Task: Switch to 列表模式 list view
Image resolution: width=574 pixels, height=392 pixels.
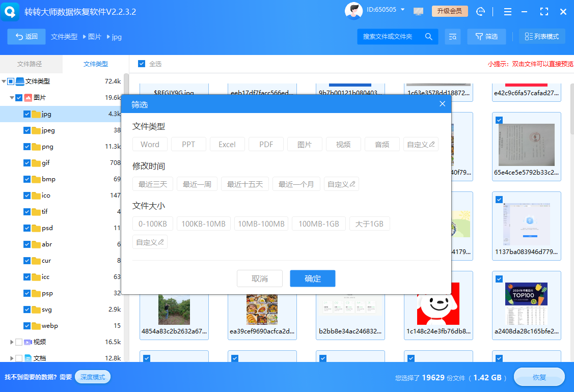Action: [x=541, y=36]
